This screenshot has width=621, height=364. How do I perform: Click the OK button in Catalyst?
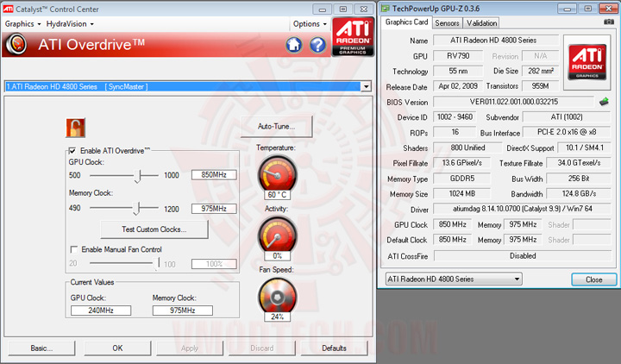tap(117, 348)
